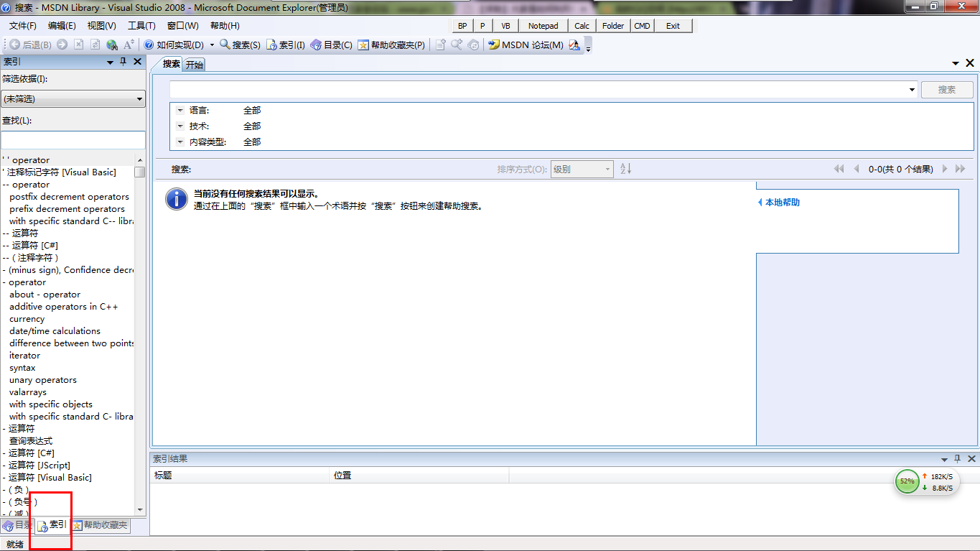Screen dimensions: 980x551
Task: Click the Refresh page toolbar icon
Action: tap(95, 45)
